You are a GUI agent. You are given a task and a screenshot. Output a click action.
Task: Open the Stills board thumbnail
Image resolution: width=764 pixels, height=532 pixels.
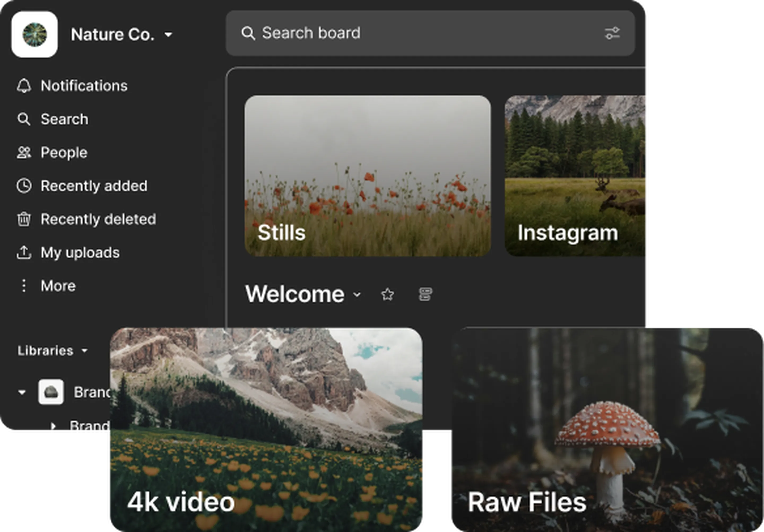pos(367,175)
